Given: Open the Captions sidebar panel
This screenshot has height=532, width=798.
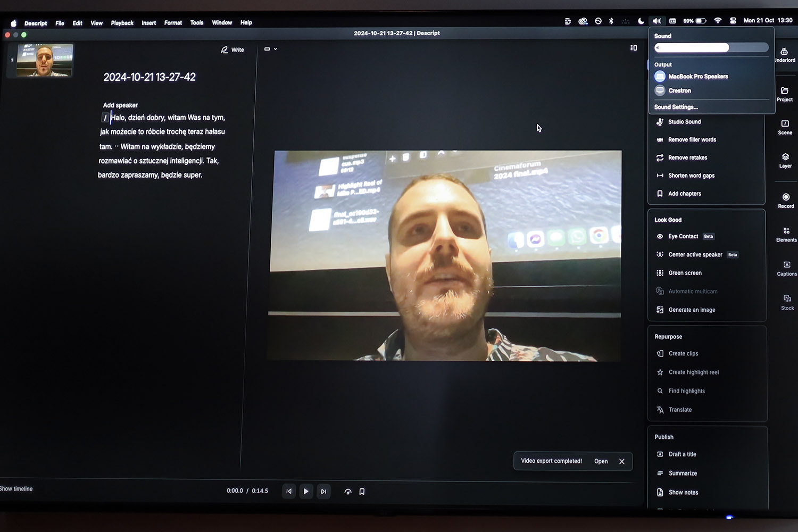Looking at the screenshot, I should 787,267.
